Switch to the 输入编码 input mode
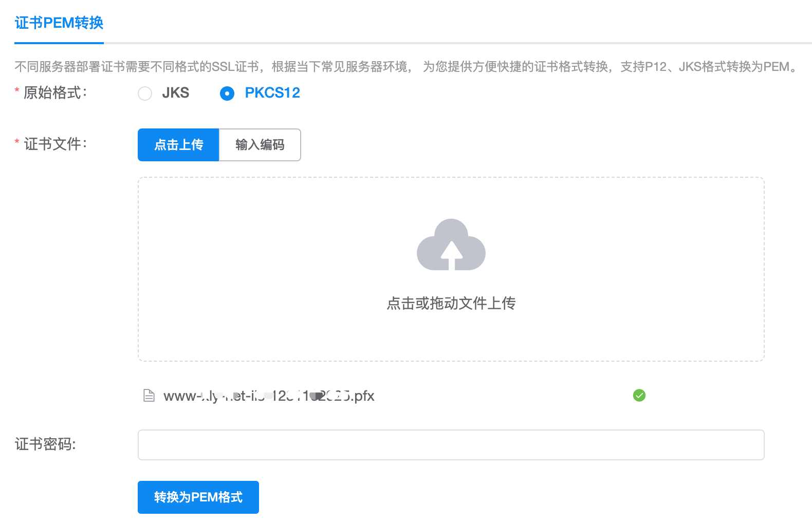812x523 pixels. [260, 145]
